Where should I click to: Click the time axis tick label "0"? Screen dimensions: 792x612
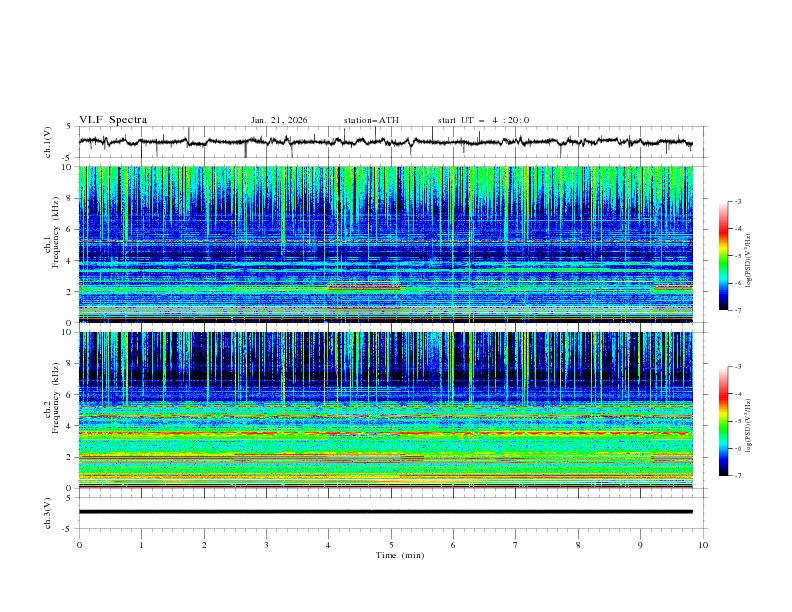[79, 545]
